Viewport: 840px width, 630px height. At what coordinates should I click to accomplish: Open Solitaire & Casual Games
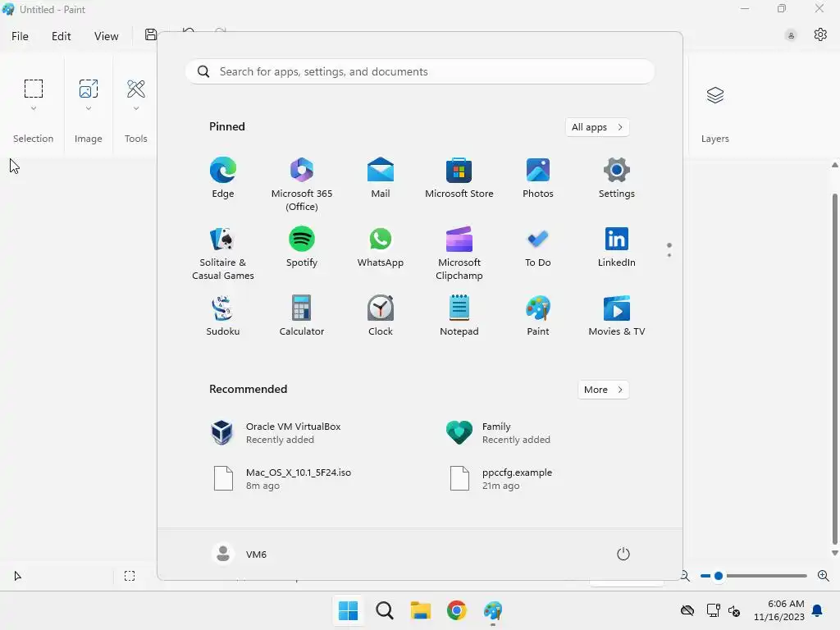point(223,253)
